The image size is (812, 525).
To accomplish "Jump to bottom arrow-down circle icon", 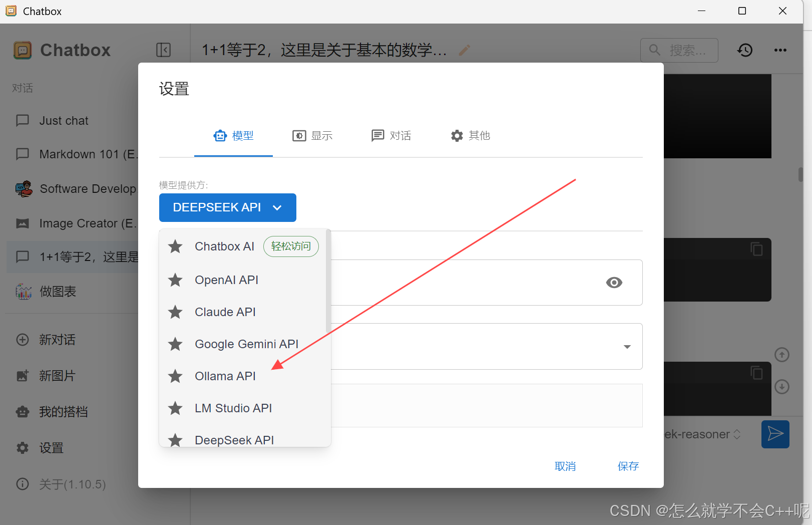I will (x=782, y=387).
